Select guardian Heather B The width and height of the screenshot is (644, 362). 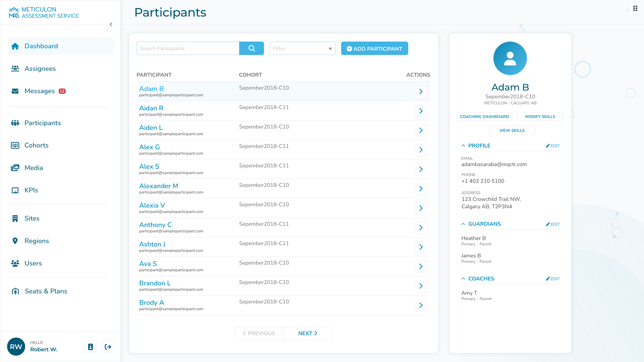tap(474, 238)
